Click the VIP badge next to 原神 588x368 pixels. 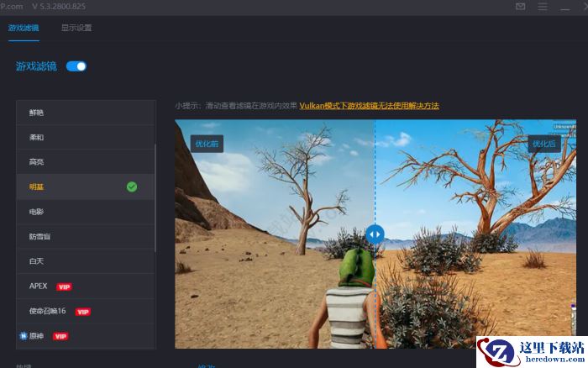[60, 336]
